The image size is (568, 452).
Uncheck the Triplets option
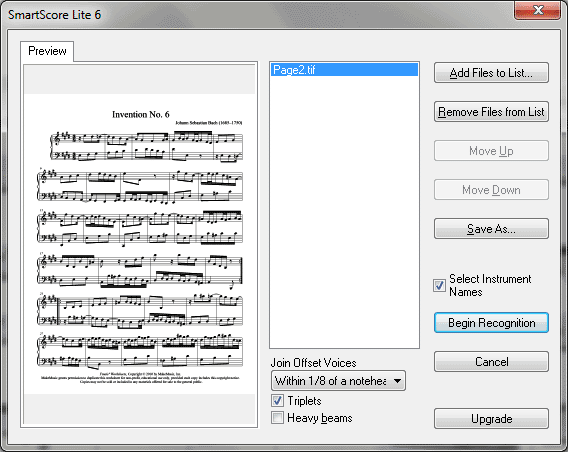point(277,401)
